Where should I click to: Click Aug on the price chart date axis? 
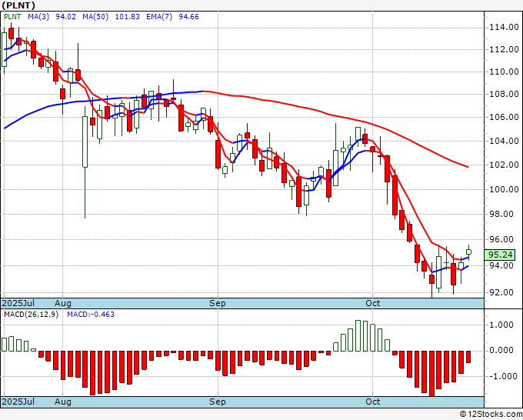click(63, 303)
